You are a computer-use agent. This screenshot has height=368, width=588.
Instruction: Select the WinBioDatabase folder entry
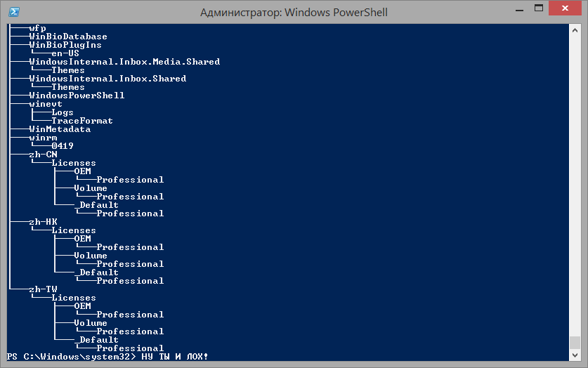(67, 37)
